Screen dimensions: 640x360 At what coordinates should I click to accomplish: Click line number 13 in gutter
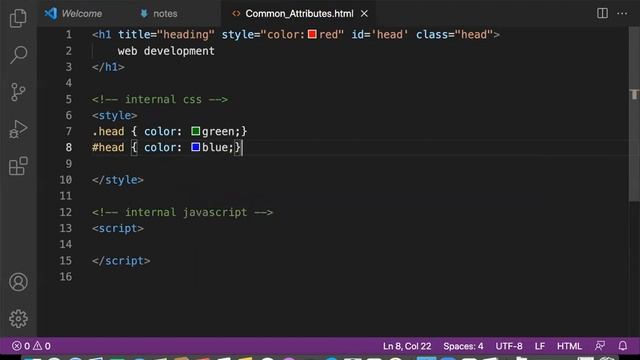[x=66, y=228]
